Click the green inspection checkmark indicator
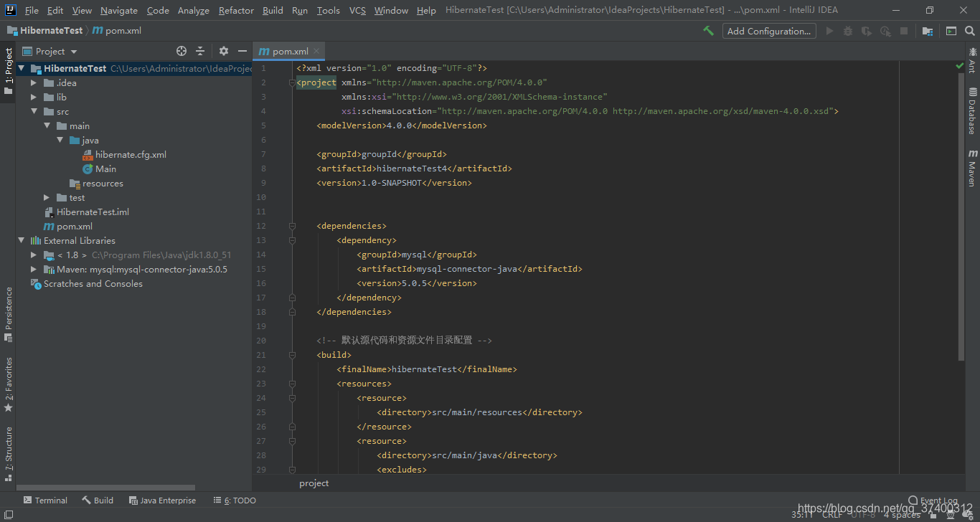 tap(960, 65)
